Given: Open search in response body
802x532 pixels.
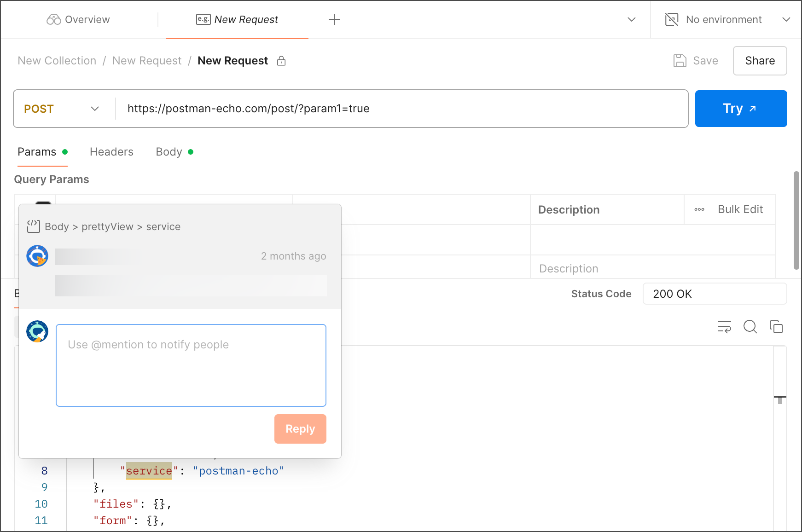Looking at the screenshot, I should click(750, 327).
